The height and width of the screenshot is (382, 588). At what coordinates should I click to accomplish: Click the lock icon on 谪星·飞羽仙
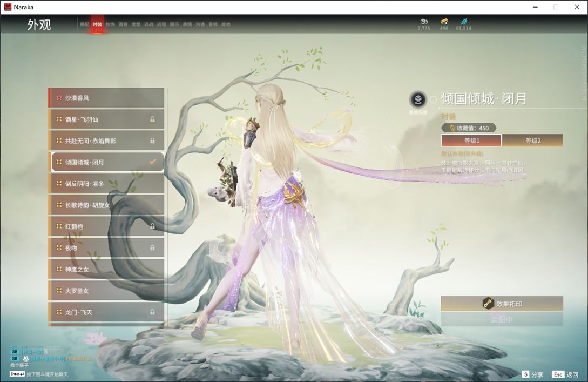[x=152, y=119]
